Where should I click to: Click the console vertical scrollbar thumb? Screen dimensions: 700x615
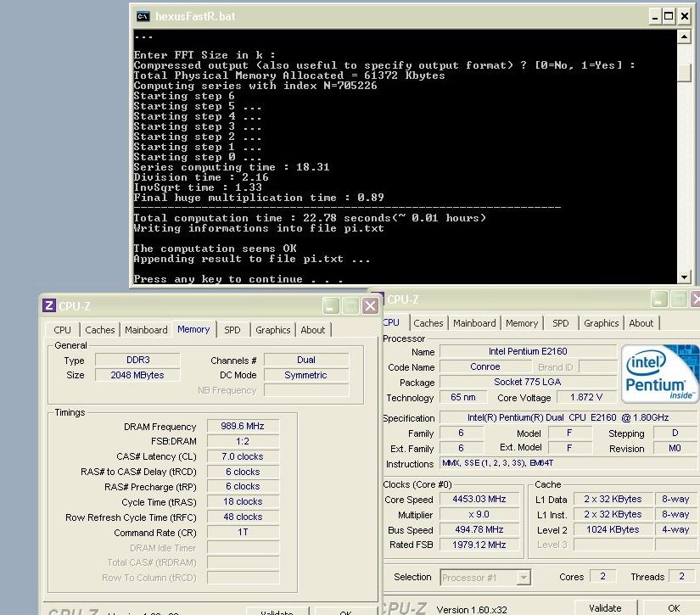click(x=684, y=73)
